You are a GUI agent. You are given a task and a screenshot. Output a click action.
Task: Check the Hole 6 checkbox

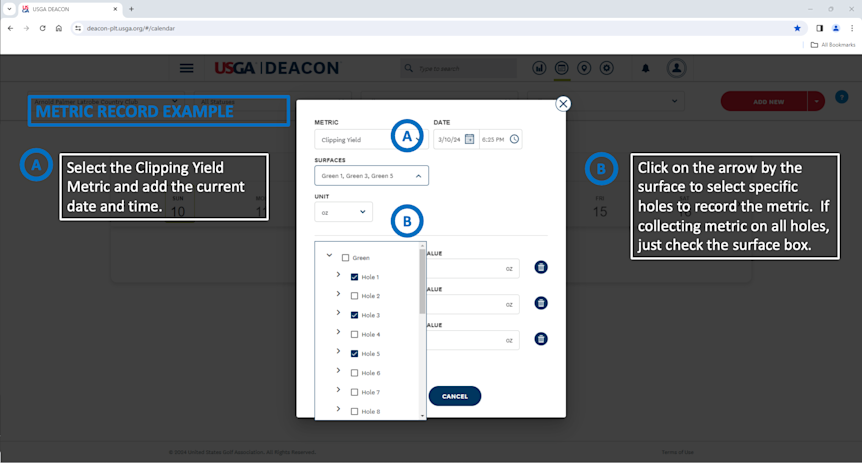354,373
